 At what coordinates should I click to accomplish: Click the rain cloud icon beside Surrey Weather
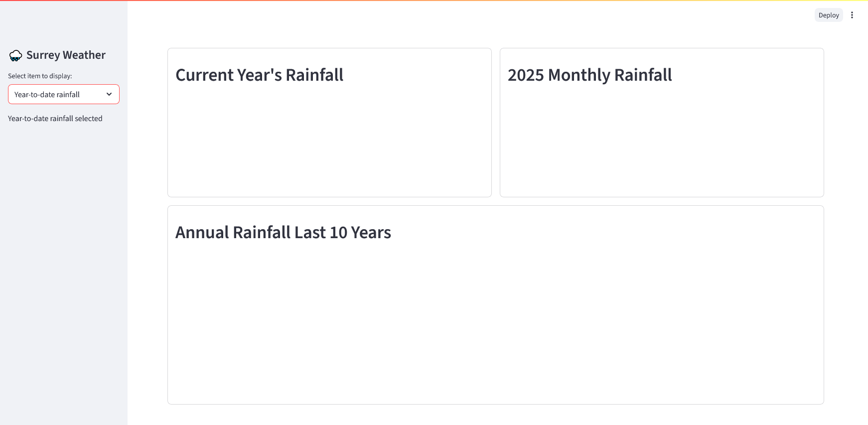point(15,55)
